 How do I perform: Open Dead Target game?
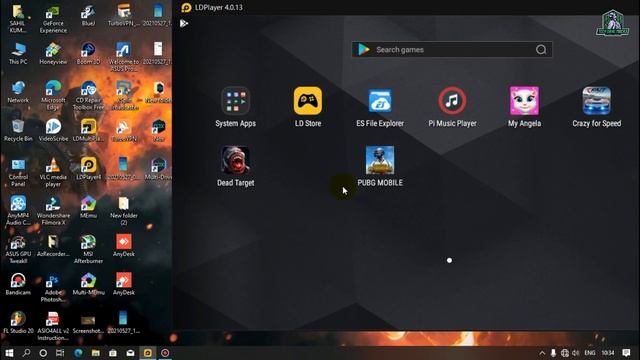(236, 160)
